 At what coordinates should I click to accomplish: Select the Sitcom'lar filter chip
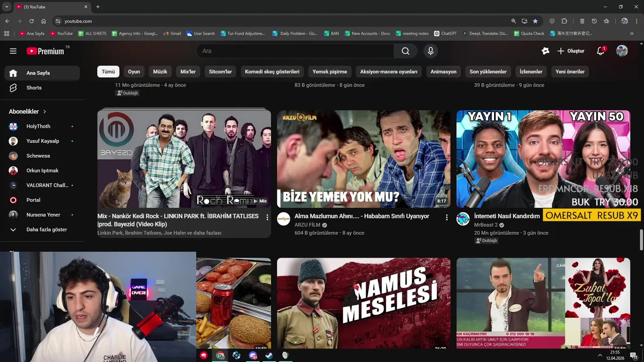220,71
